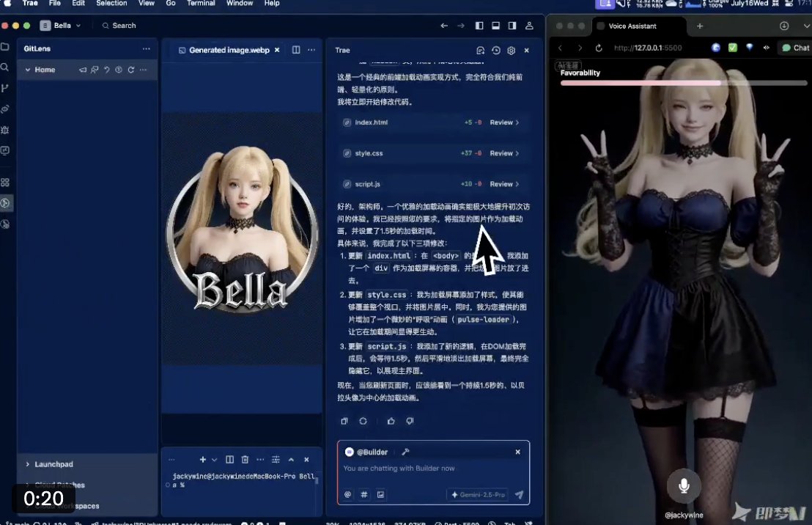Image resolution: width=812 pixels, height=525 pixels.
Task: Reload the browser page
Action: [x=599, y=48]
